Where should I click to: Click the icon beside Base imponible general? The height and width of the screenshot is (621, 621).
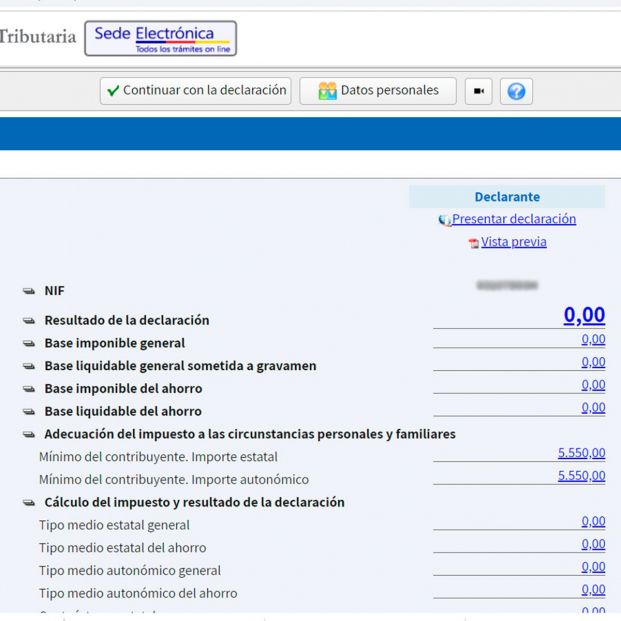[29, 344]
